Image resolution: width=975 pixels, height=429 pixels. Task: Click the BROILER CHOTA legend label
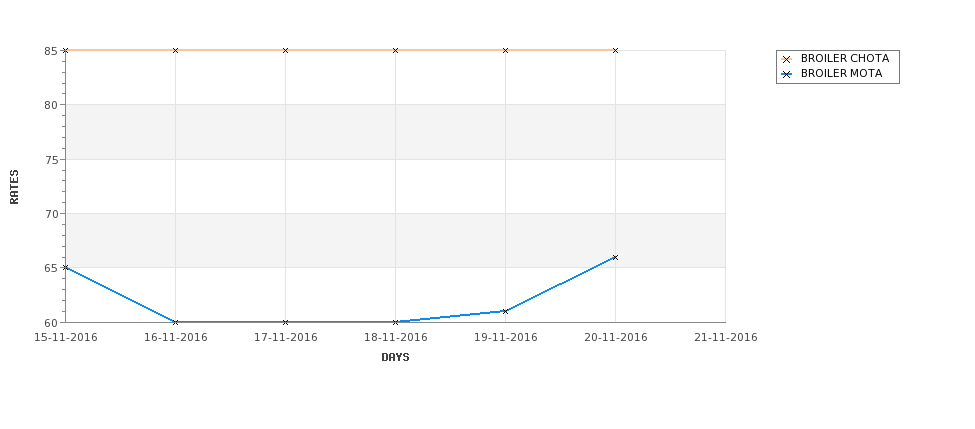click(x=845, y=58)
